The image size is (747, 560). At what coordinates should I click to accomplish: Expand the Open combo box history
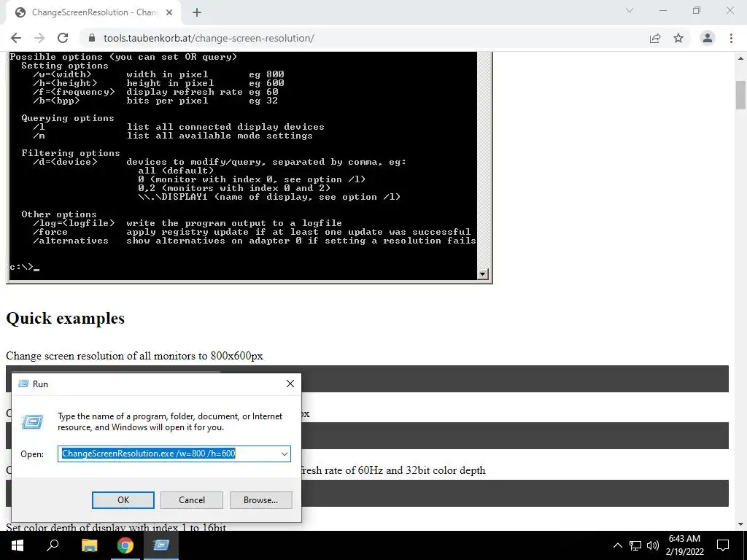[285, 454]
